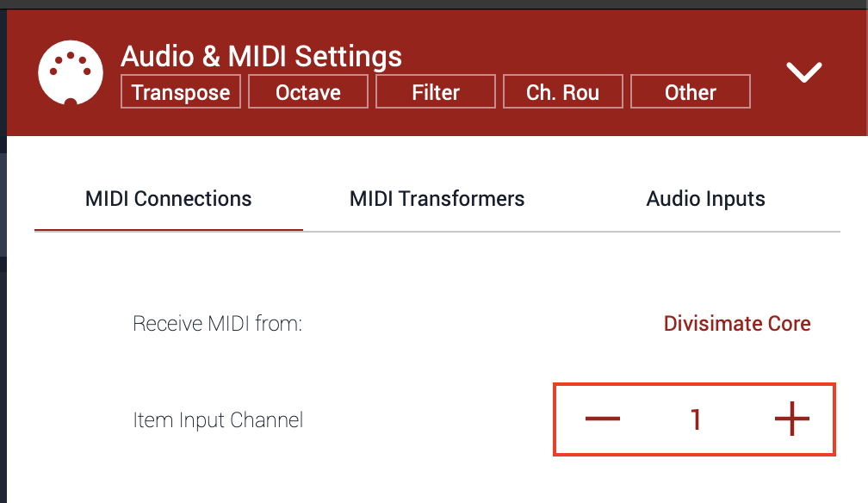Collapse the Audio & MIDI Settings panel
868x503 pixels.
tap(804, 72)
